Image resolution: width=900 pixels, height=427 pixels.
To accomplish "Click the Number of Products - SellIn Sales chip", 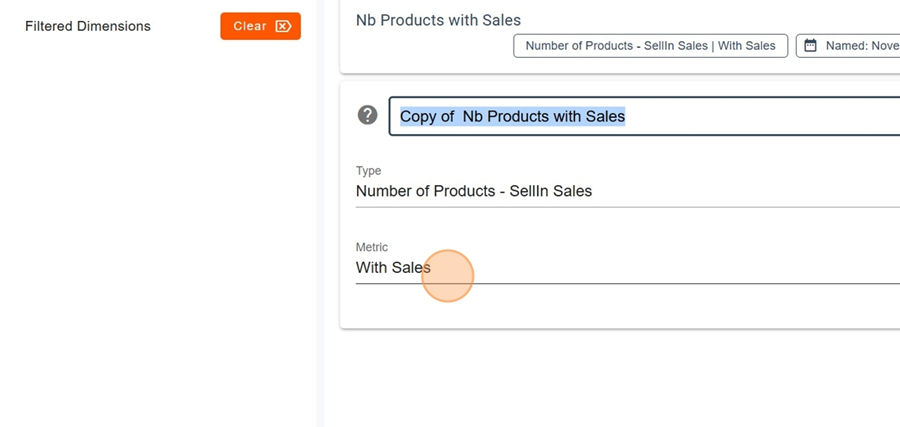I will coord(650,45).
